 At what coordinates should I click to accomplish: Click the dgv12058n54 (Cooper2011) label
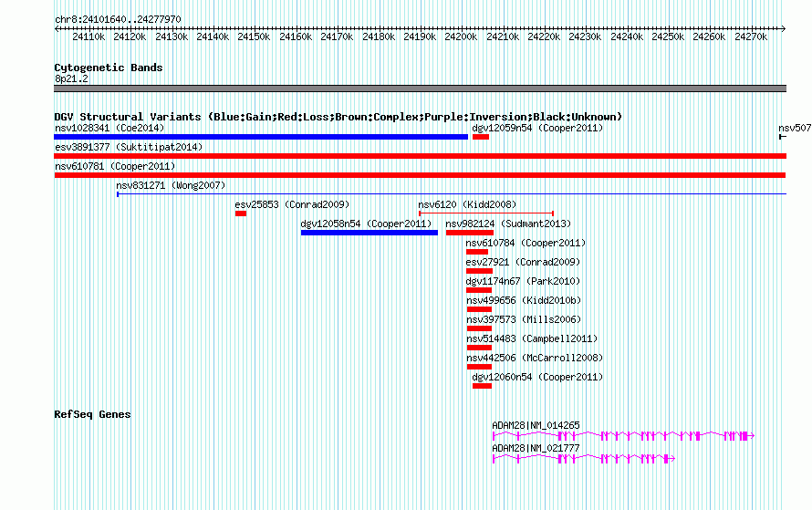pos(366,224)
